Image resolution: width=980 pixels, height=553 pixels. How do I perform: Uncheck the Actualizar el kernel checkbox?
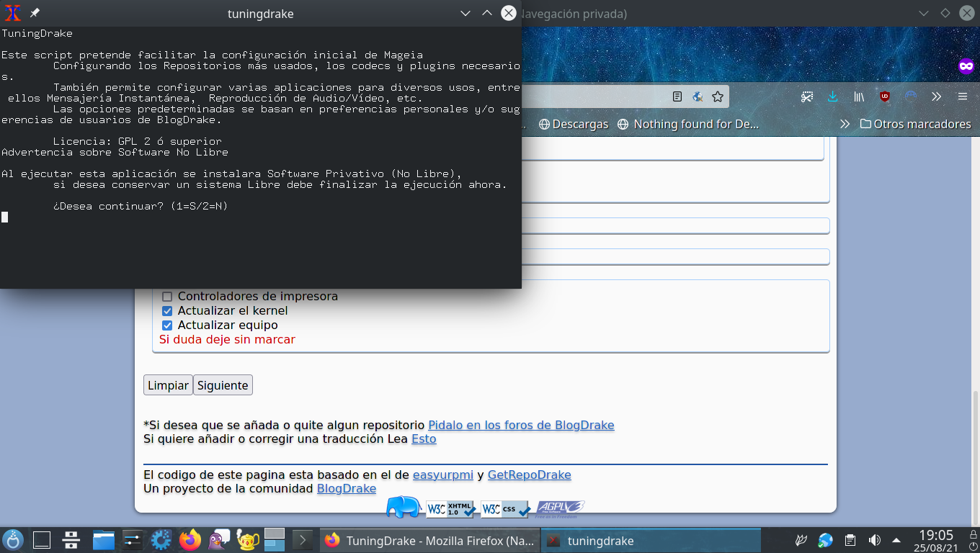(167, 311)
